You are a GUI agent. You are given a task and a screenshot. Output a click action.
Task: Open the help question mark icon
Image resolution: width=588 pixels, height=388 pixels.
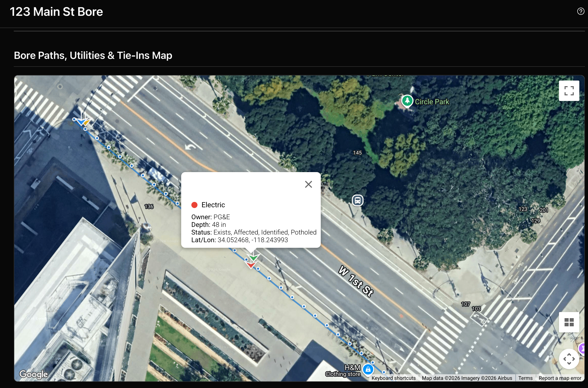point(580,11)
